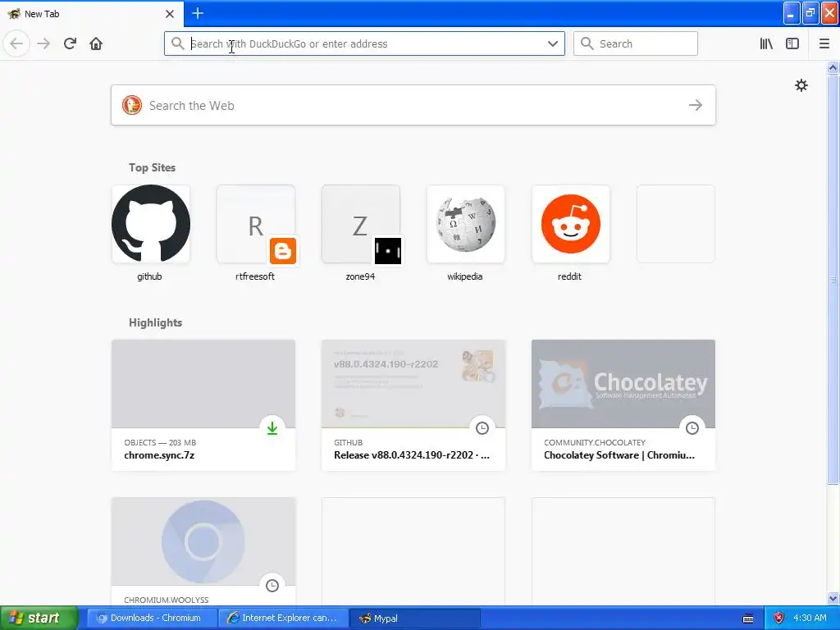
Task: Open the hamburger application menu
Action: pos(824,43)
